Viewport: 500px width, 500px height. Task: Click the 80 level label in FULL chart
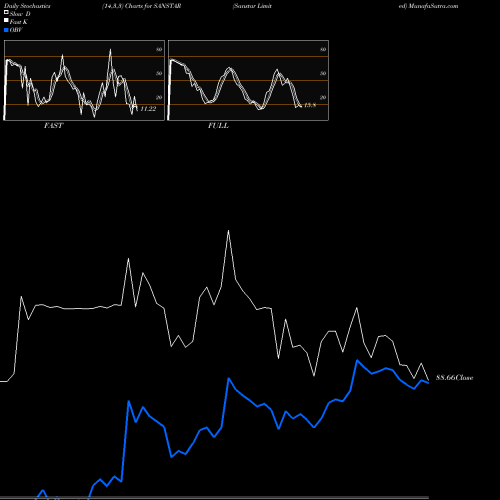click(323, 50)
